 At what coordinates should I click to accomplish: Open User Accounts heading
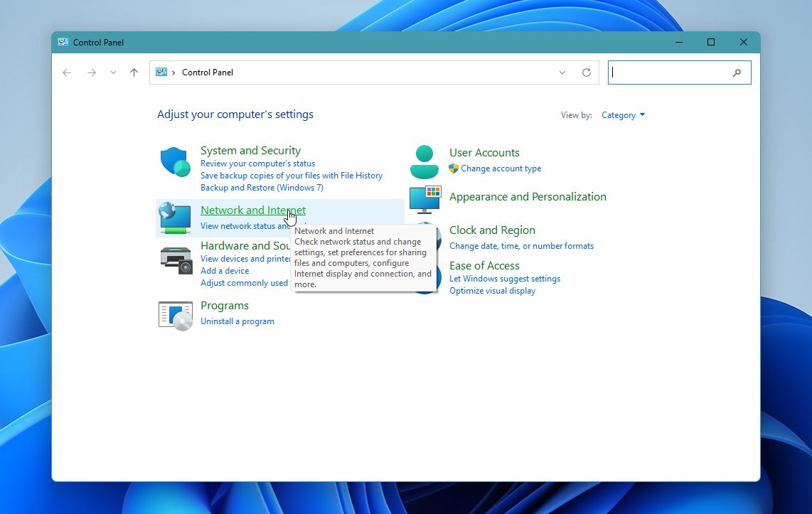[x=484, y=153]
